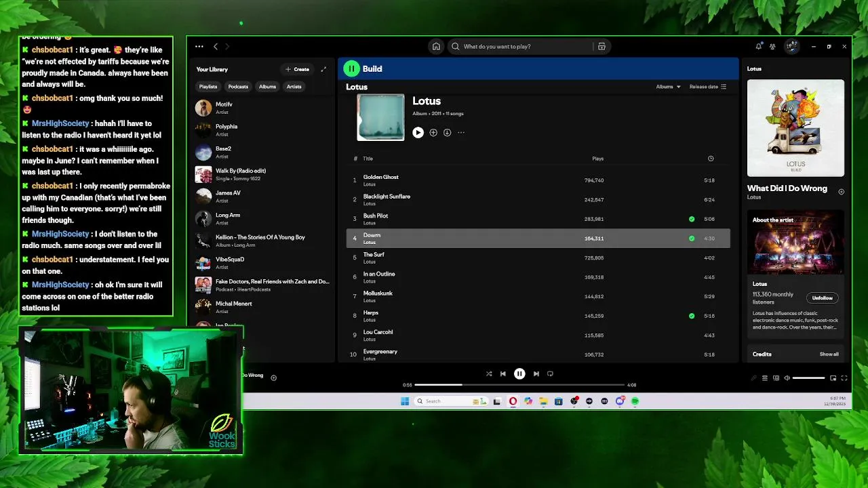The width and height of the screenshot is (868, 488).
Task: Skip to the previous track
Action: (502, 373)
